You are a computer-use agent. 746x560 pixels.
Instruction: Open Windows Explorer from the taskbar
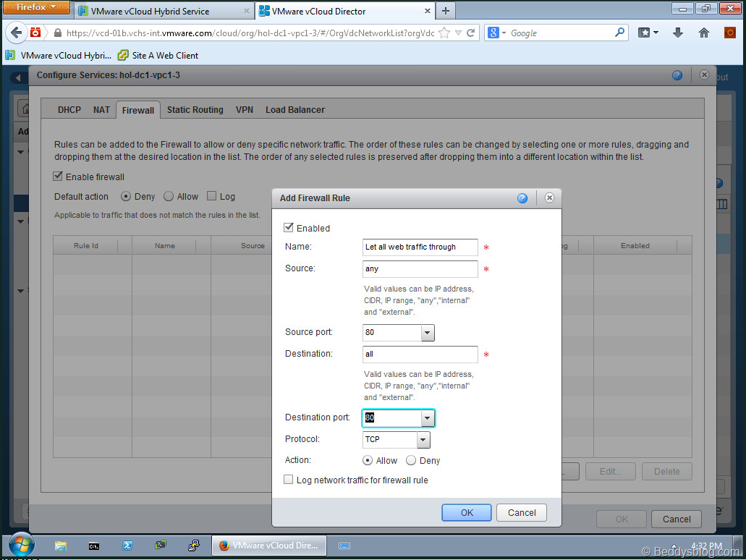click(61, 546)
